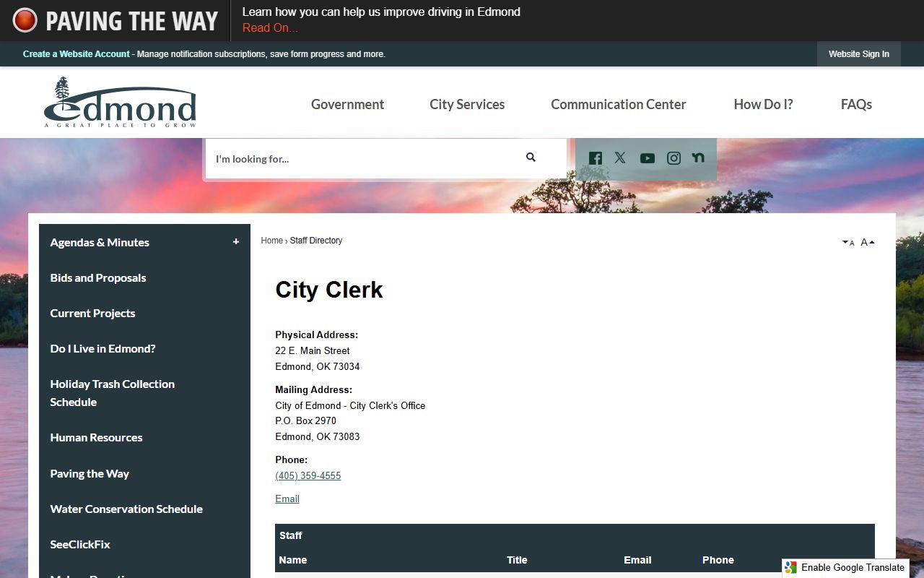Click the PAVING THE WAY banner title
Screen dimensions: 924x578
[x=131, y=21]
